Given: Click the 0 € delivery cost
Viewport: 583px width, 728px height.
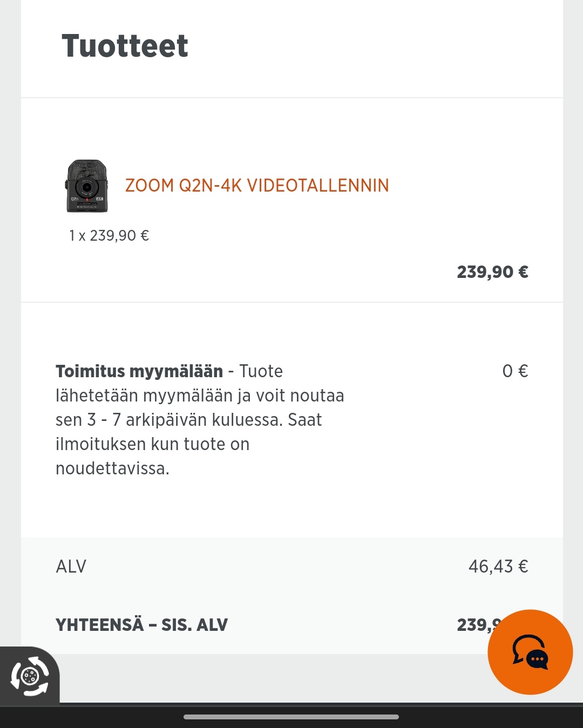Looking at the screenshot, I should point(515,371).
